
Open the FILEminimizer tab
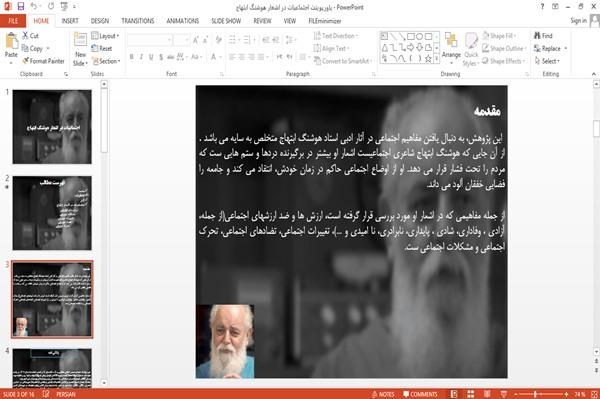tap(325, 21)
